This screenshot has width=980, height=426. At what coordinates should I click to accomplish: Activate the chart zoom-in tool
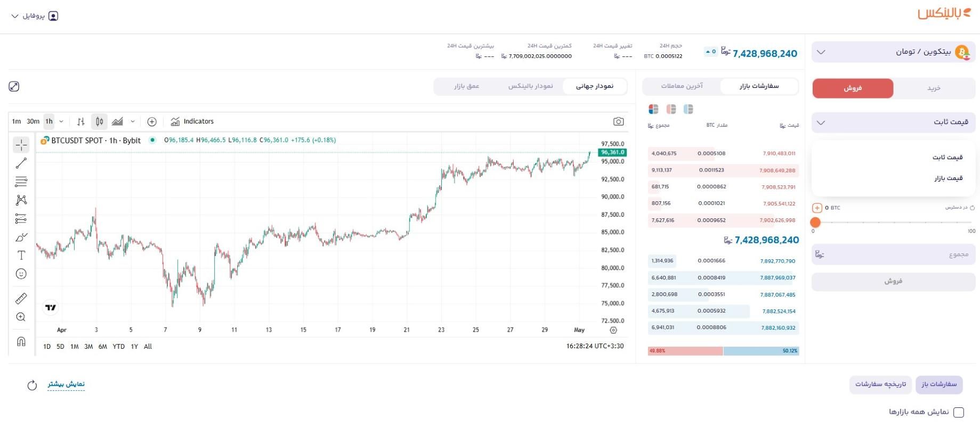coord(21,317)
